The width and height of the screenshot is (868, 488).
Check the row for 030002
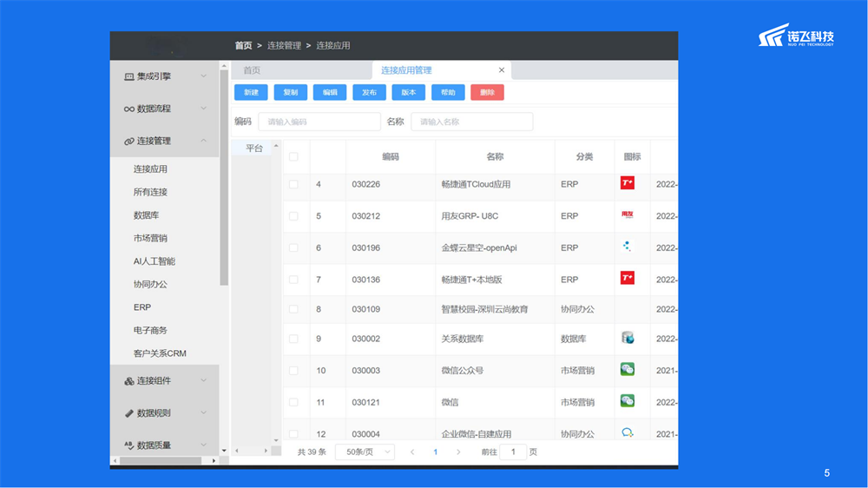coord(293,339)
